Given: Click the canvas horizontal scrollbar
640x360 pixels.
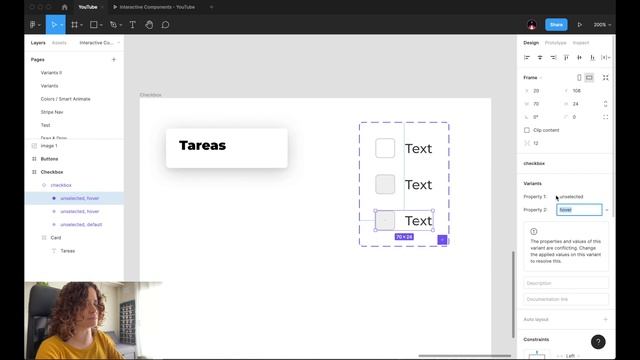Looking at the screenshot, I should (x=464, y=356).
